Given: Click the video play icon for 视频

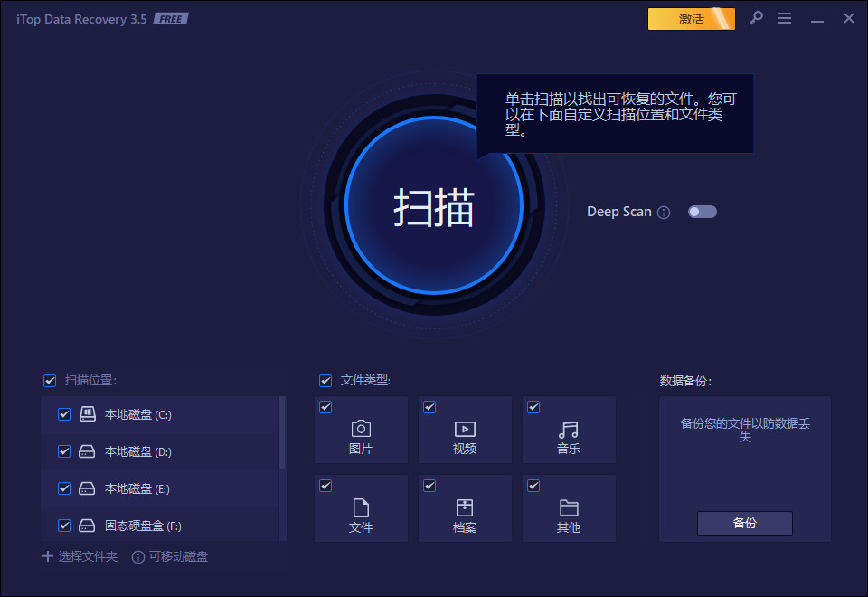Looking at the screenshot, I should point(465,429).
